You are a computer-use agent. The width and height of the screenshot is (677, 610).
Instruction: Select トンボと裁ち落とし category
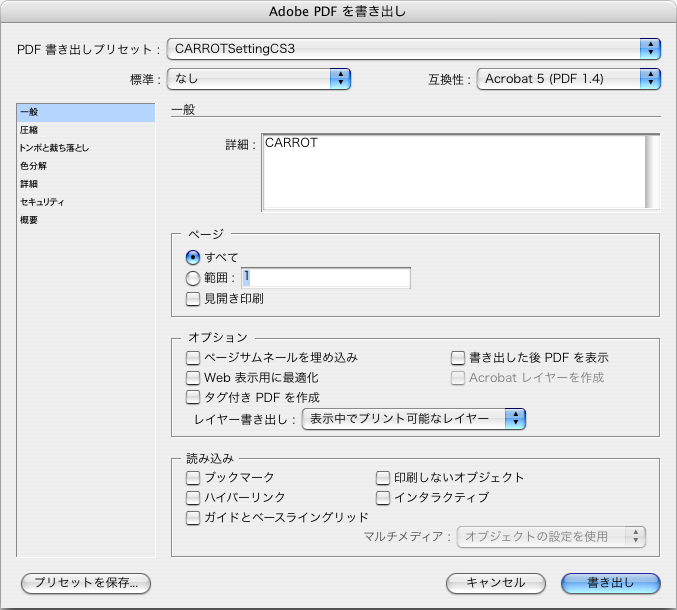coord(86,148)
